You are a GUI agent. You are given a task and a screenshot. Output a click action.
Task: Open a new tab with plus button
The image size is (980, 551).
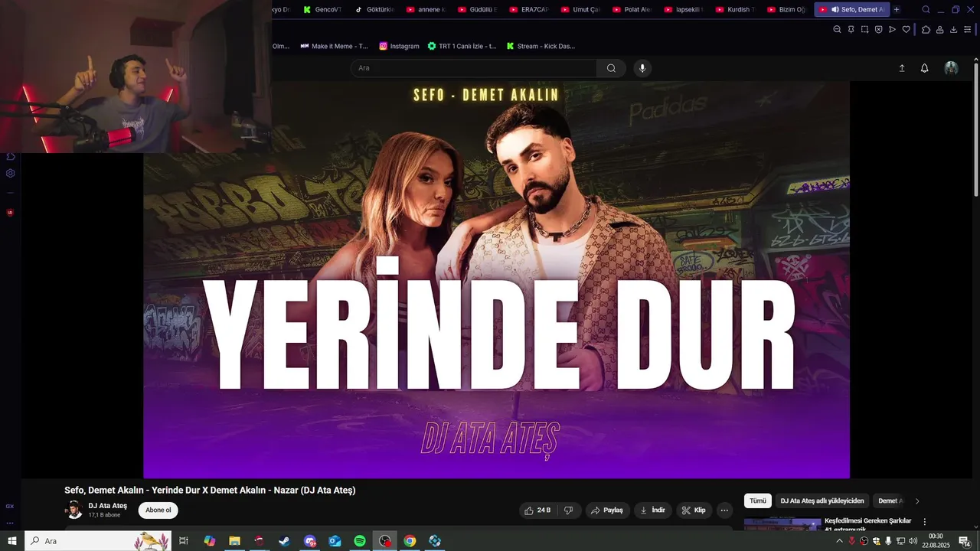[x=897, y=9]
